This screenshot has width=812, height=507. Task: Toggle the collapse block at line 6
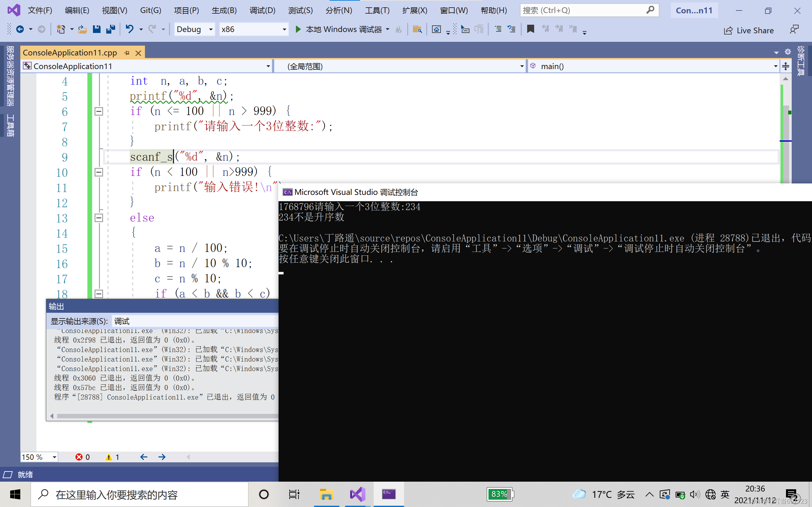click(x=98, y=111)
